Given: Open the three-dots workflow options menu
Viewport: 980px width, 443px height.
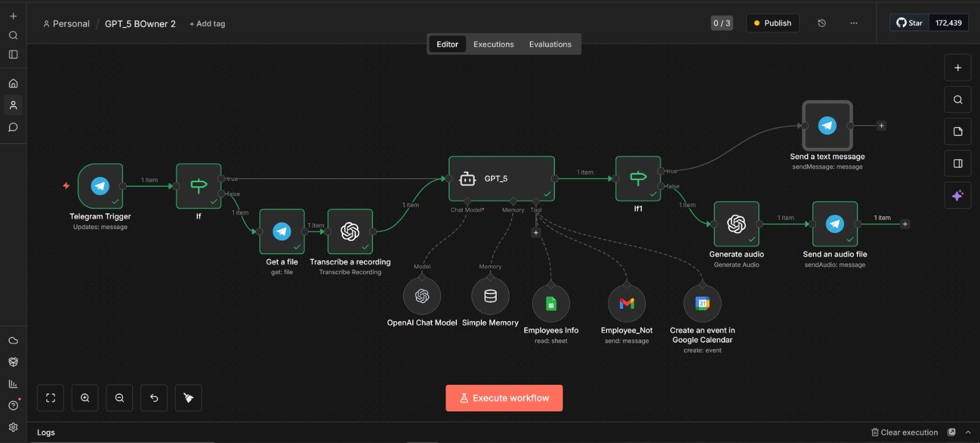Looking at the screenshot, I should coord(853,23).
